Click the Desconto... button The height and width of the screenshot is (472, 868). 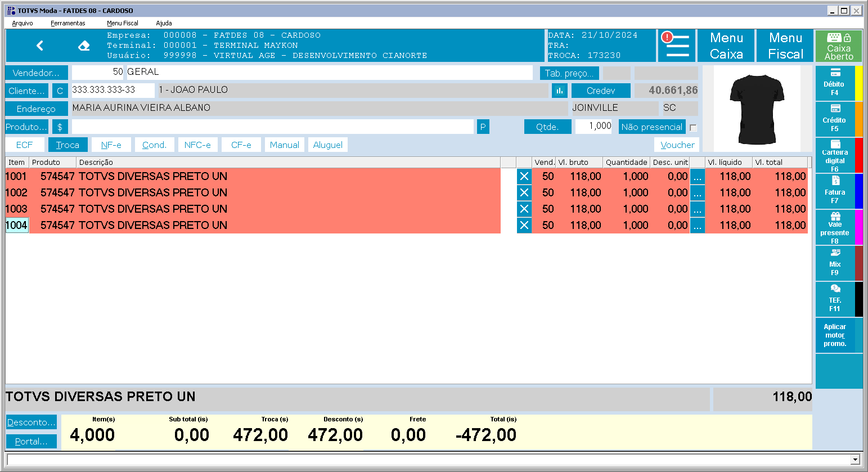click(32, 422)
